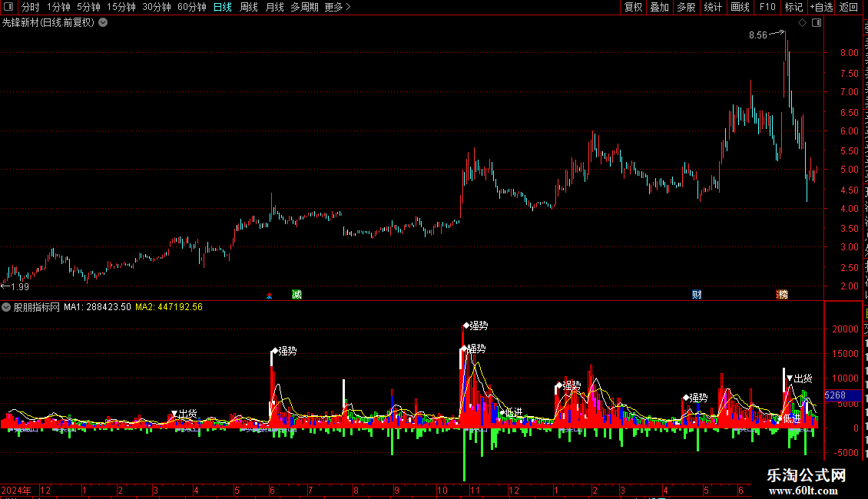
Task: Click the 1.99 low price label
Action: pos(20,286)
